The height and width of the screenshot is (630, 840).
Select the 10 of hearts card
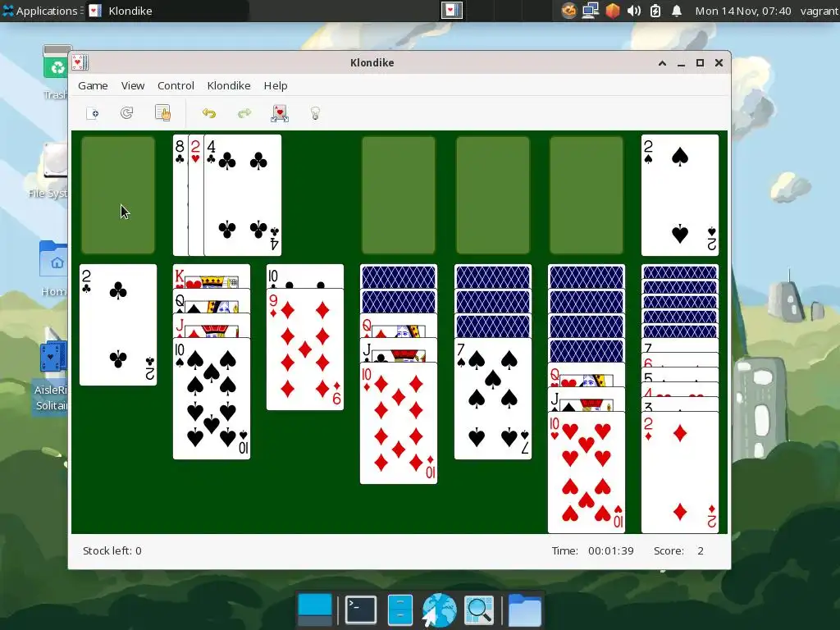click(587, 472)
